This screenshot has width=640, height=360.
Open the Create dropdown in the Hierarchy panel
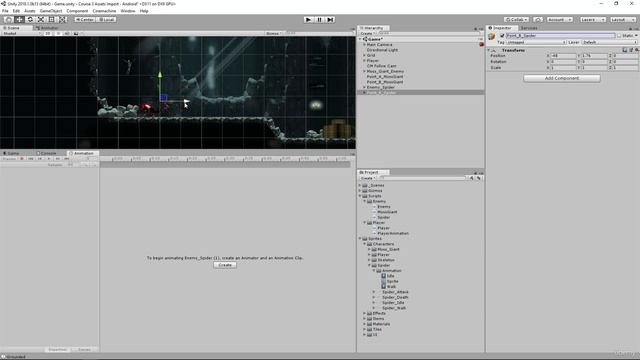[367, 33]
